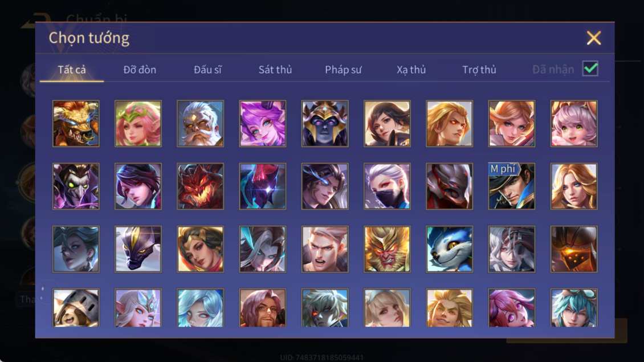The image size is (644, 362).
Task: Show the Sát thủ heroes tab
Action: point(275,70)
